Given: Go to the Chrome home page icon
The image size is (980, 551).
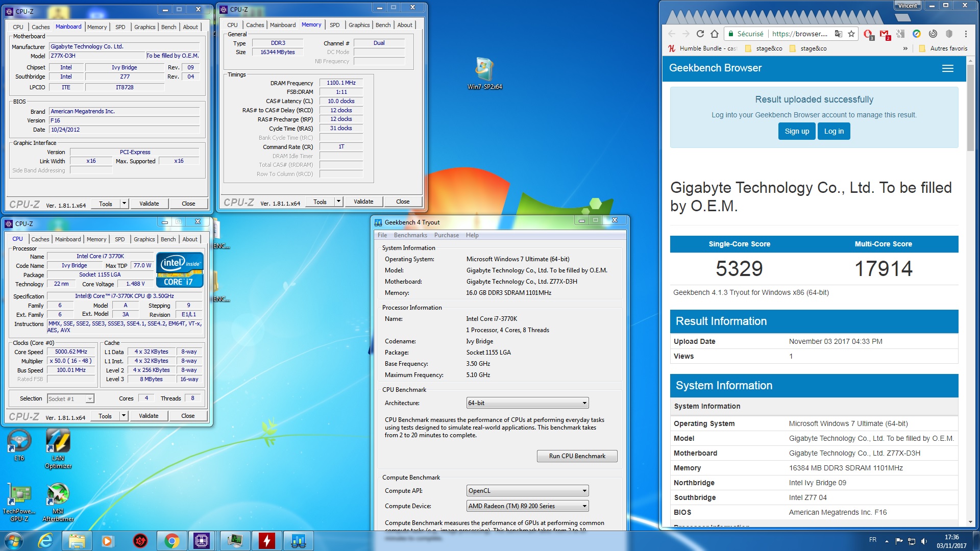Looking at the screenshot, I should 715,34.
